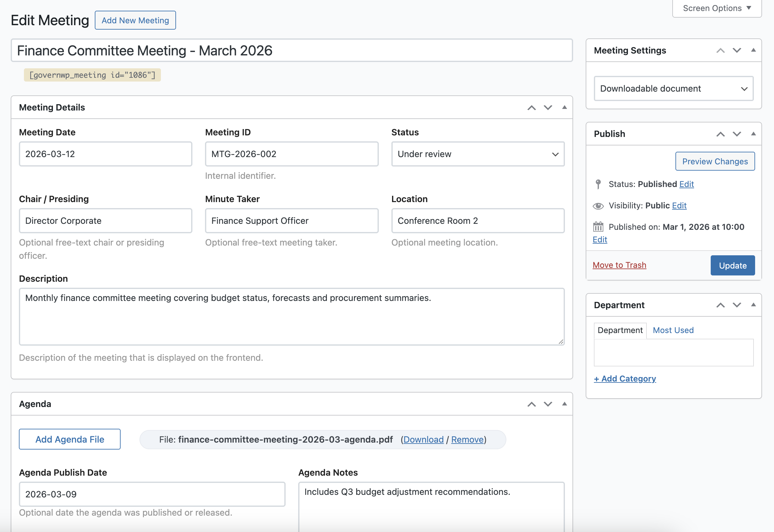Open Downloadable document dropdown
This screenshot has height=532, width=774.
click(673, 89)
